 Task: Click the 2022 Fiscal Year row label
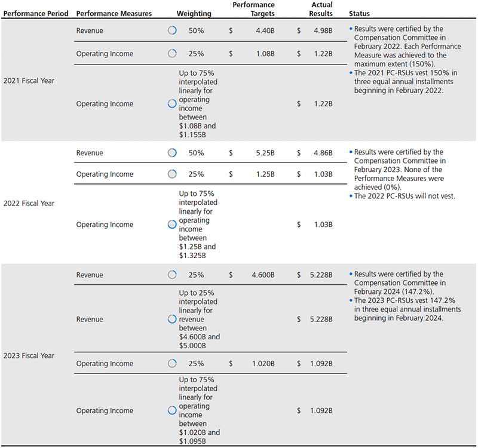[x=29, y=203]
